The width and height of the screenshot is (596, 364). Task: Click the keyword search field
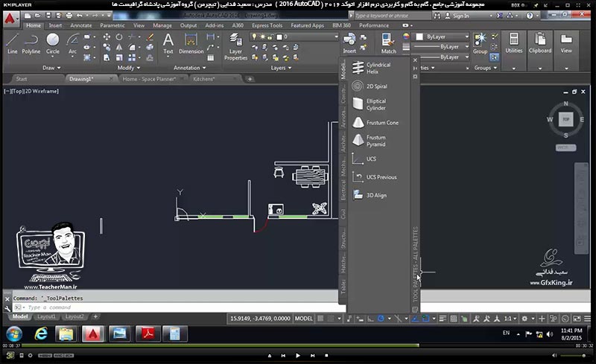tap(393, 16)
